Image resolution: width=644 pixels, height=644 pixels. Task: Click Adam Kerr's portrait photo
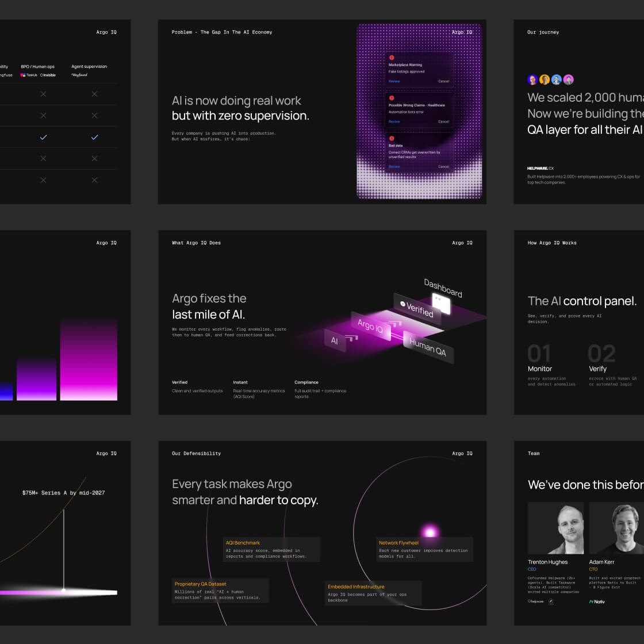616,528
